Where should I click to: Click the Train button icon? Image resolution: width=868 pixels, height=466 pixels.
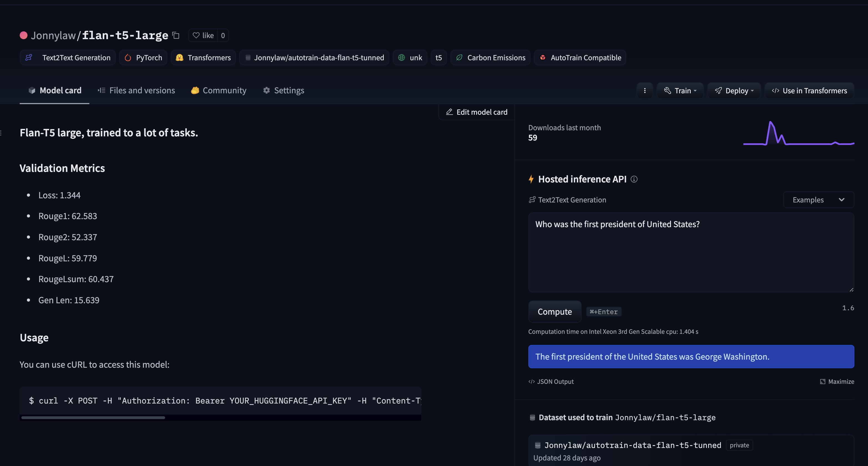tap(667, 91)
